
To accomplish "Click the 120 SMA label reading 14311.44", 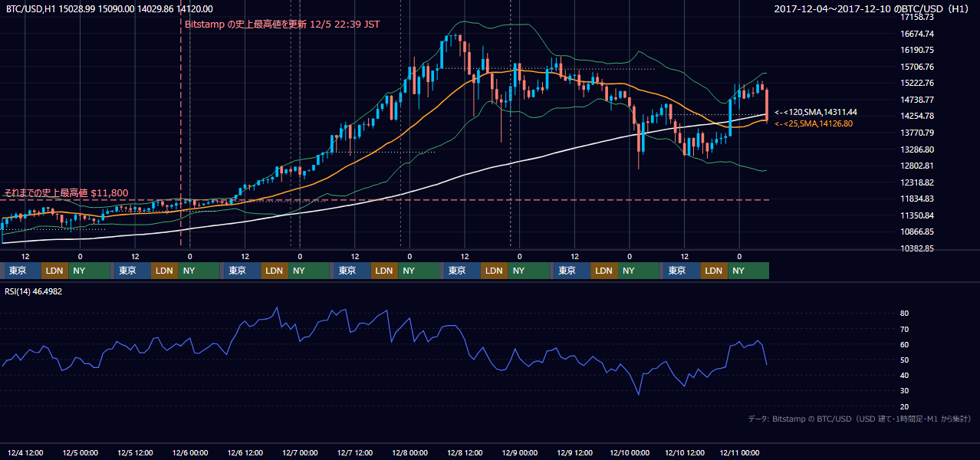I will tap(815, 112).
